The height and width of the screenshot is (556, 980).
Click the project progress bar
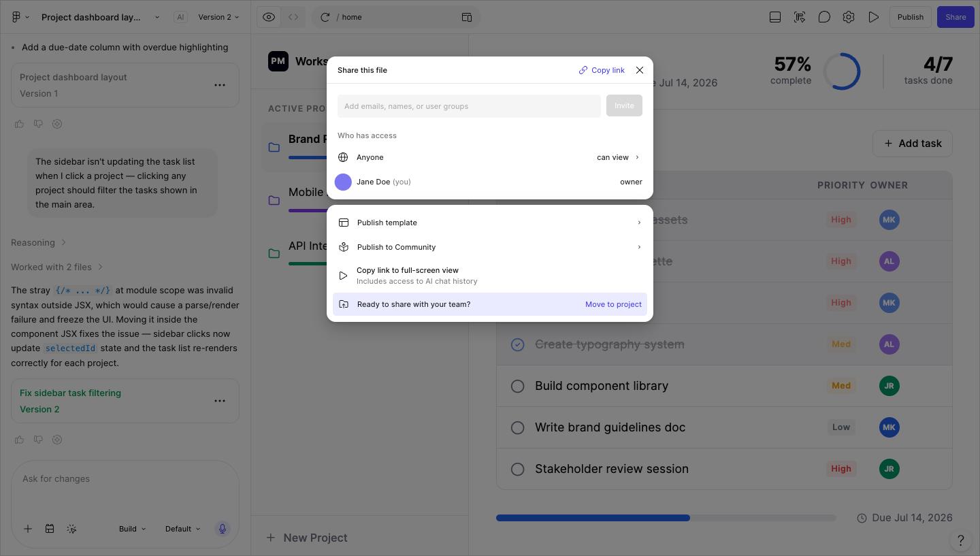pyautogui.click(x=666, y=518)
